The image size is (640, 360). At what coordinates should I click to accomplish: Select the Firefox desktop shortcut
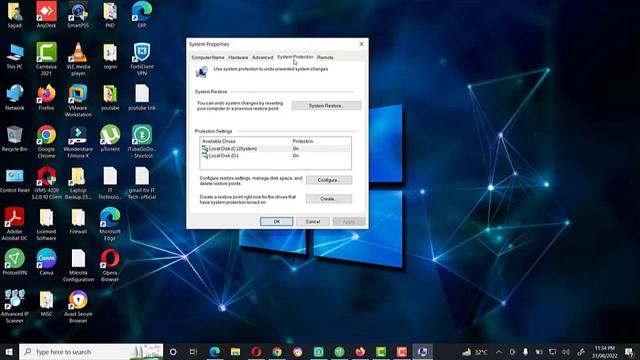tap(46, 97)
